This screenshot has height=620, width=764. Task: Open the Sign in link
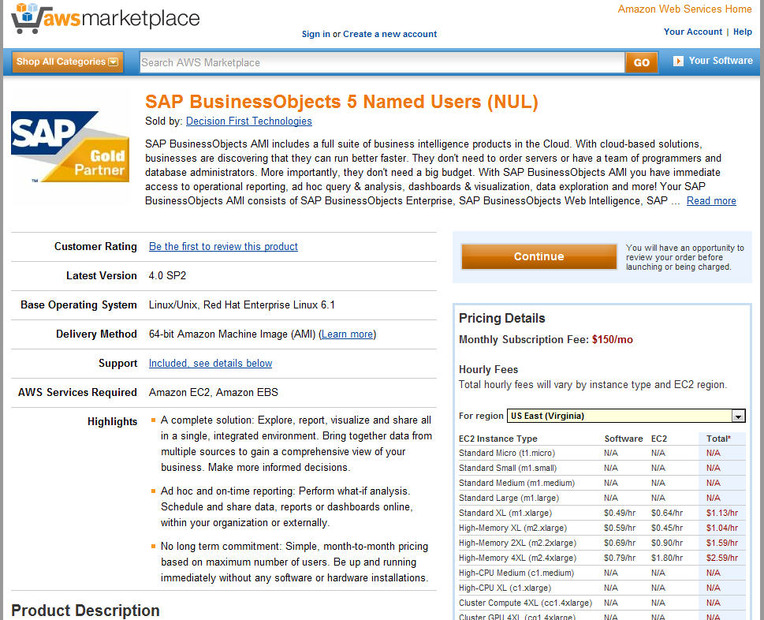316,34
